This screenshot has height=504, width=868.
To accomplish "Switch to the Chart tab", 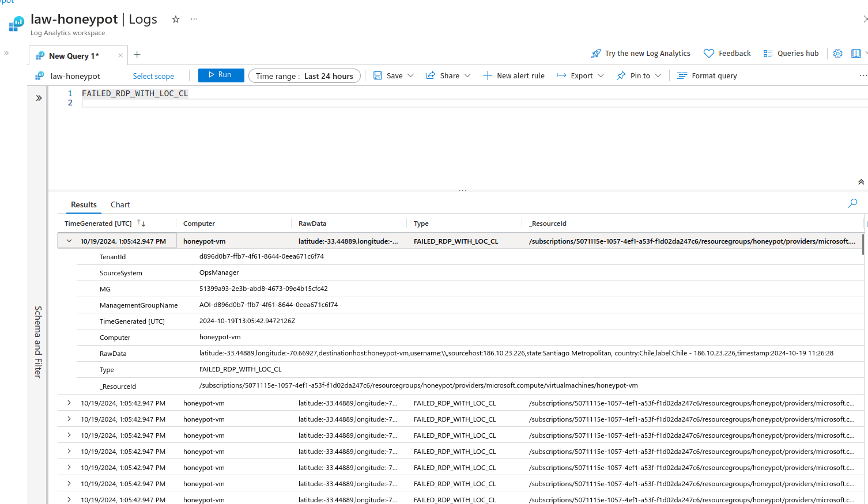I will 120,204.
